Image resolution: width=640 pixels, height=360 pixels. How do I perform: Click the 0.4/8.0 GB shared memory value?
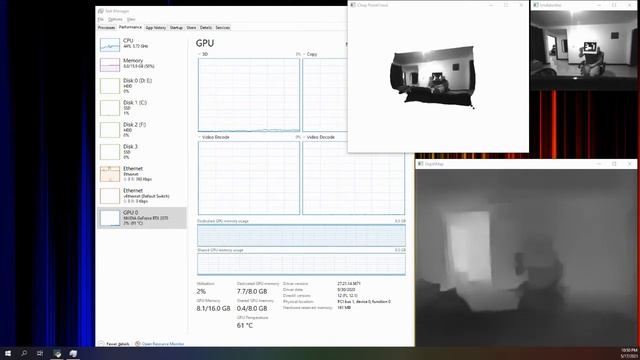tap(252, 309)
